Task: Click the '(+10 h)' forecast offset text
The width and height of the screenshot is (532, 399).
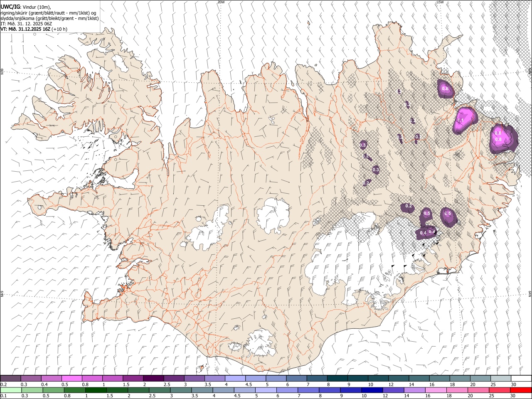Action: [59, 29]
